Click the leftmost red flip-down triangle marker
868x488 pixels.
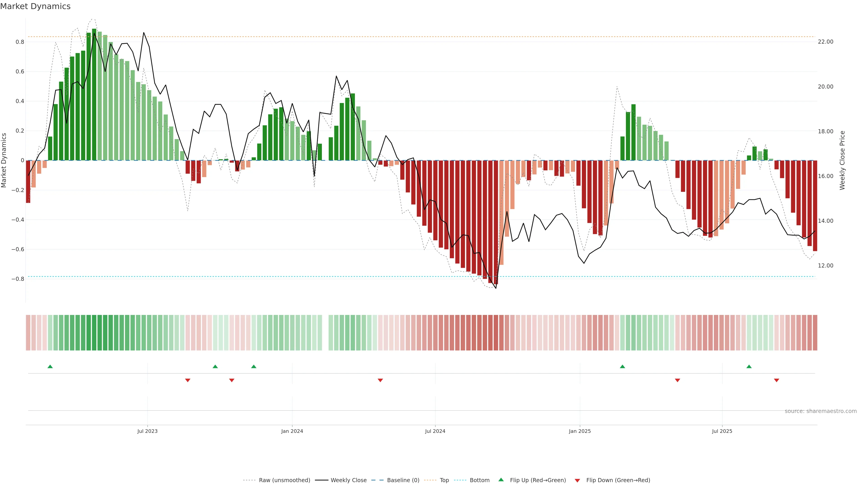pyautogui.click(x=188, y=380)
